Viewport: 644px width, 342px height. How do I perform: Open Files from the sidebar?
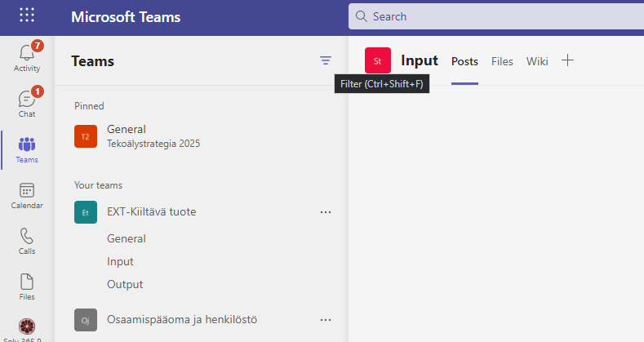click(x=27, y=286)
